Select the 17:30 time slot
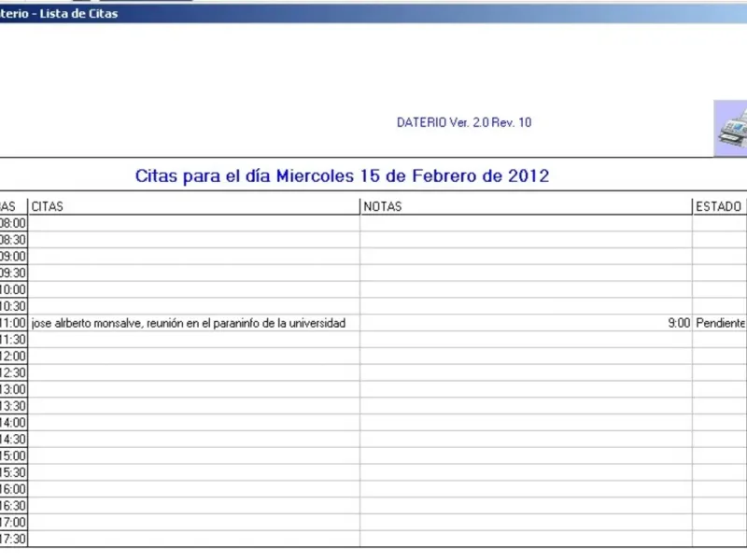This screenshot has height=560, width=747. pos(13,539)
